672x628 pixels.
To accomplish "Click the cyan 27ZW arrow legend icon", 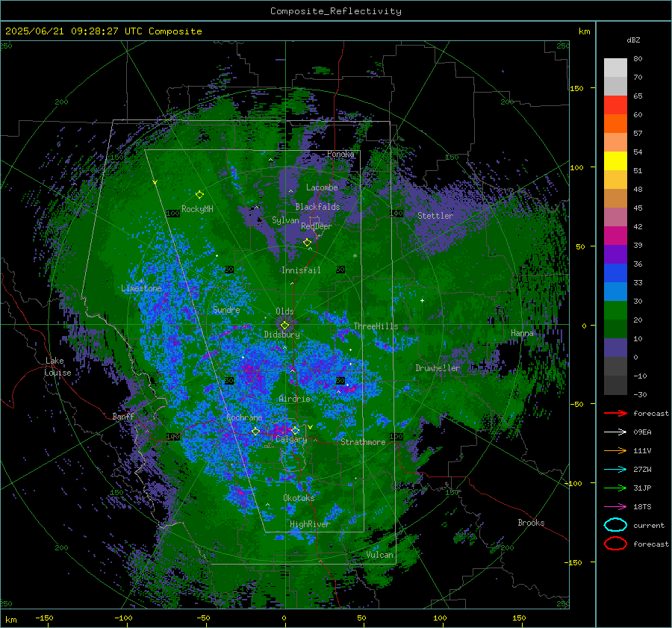I will pos(615,470).
